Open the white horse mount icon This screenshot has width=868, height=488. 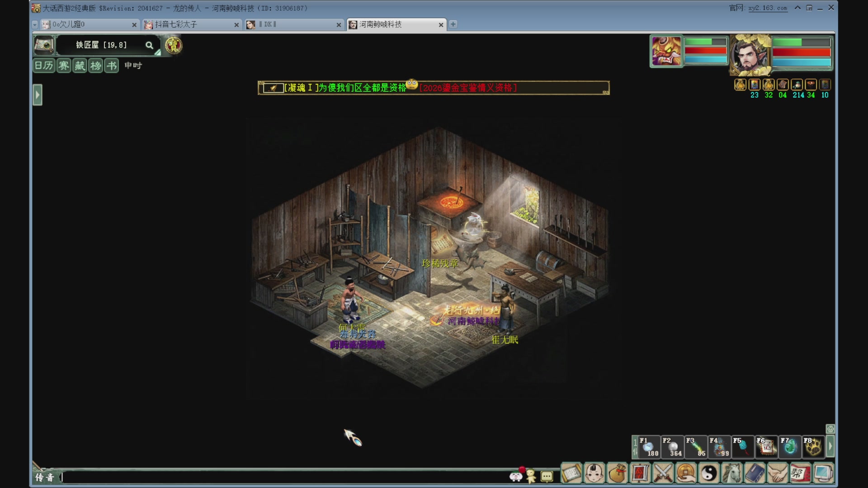pos(732,473)
